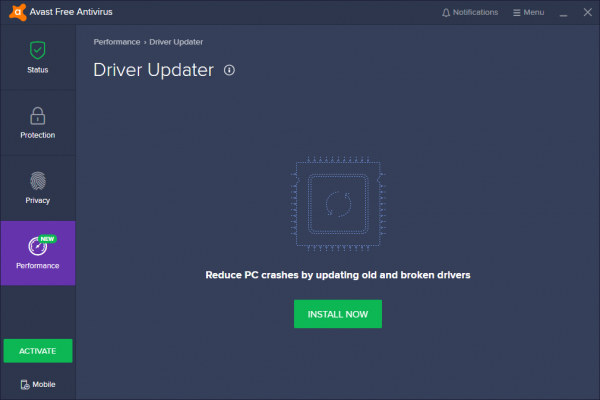Click the Driver Updater page heading
The image size is (600, 400).
point(153,70)
